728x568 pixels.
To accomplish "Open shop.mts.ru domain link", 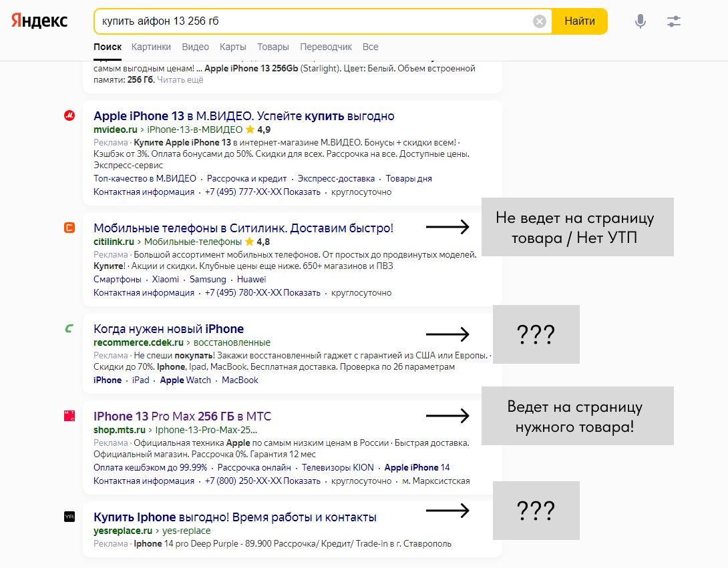I will coord(120,430).
